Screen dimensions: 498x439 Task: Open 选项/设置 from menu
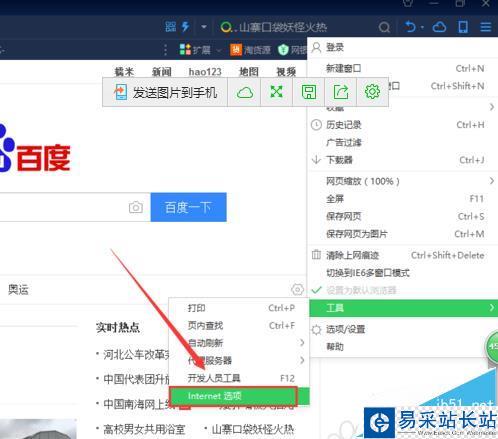(402, 329)
